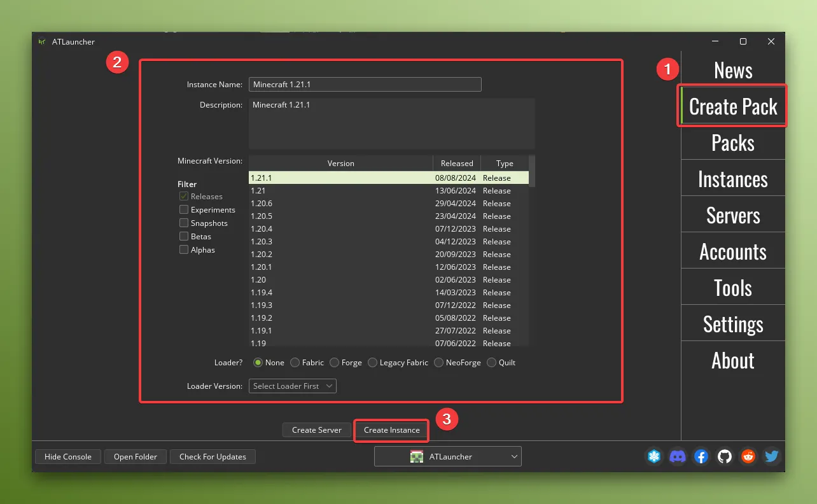Click the Creeper account avatar icon
817x504 pixels.
click(417, 456)
